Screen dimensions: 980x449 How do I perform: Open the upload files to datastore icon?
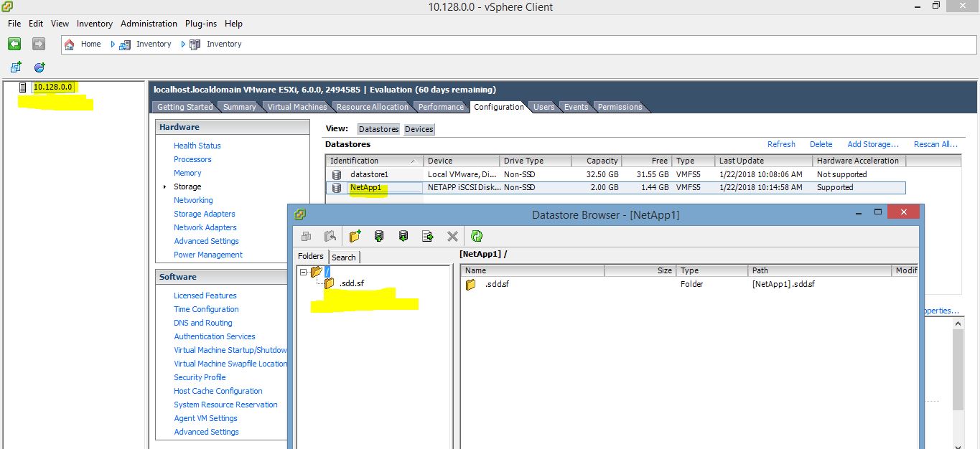[378, 236]
